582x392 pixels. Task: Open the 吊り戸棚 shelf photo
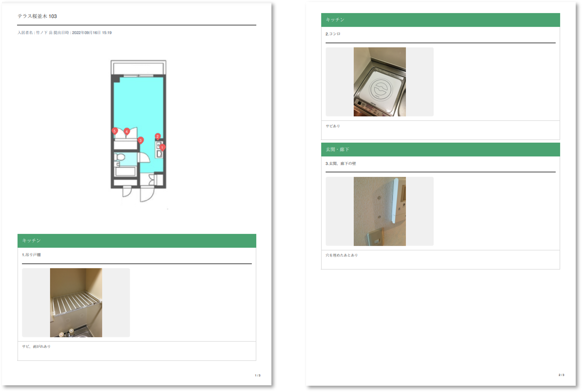[x=76, y=302]
